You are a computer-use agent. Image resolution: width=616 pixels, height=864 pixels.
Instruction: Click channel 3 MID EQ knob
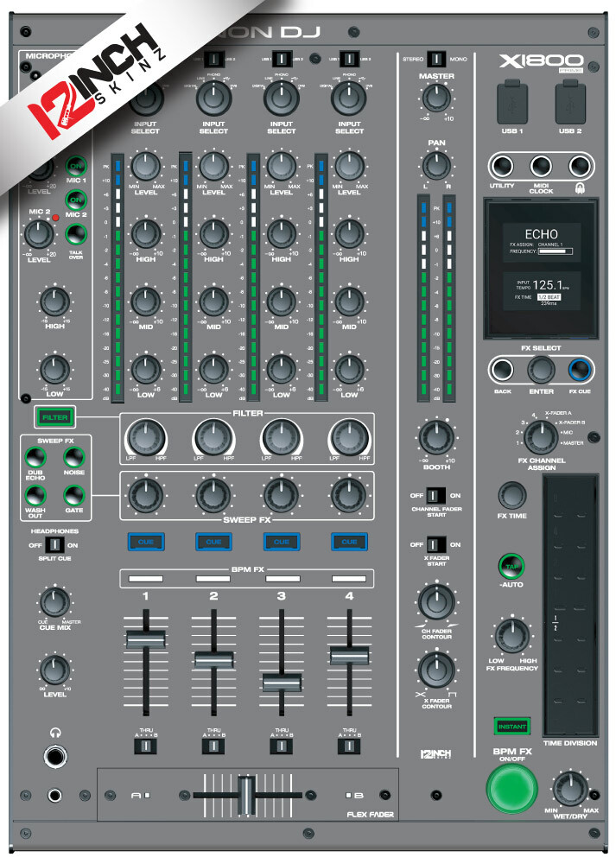coord(281,302)
